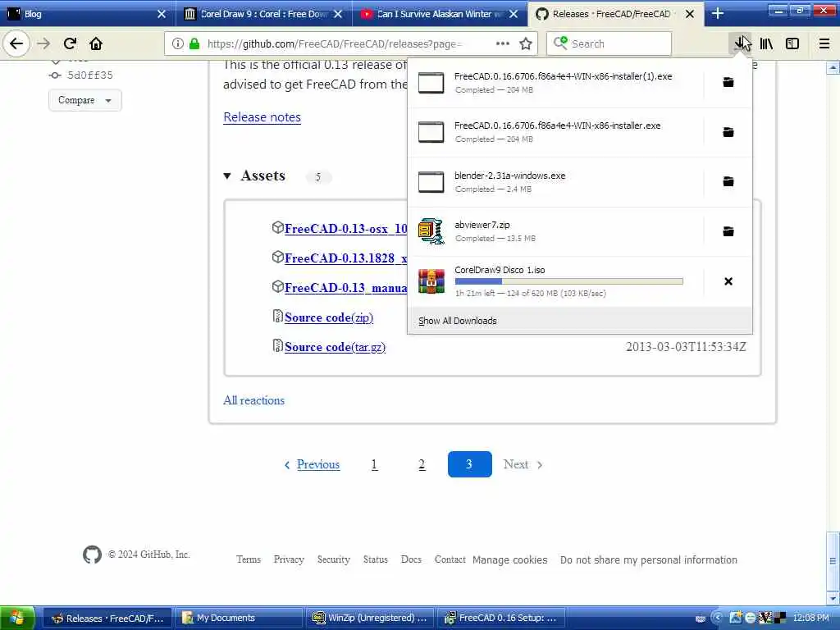
Task: Collapse the Assets section triangle
Action: coord(227,176)
